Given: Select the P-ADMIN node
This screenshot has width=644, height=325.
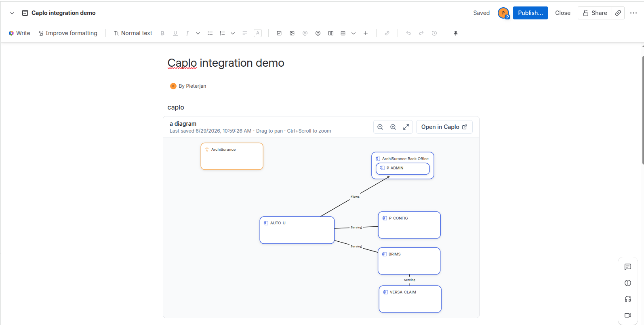Looking at the screenshot, I should 403,168.
